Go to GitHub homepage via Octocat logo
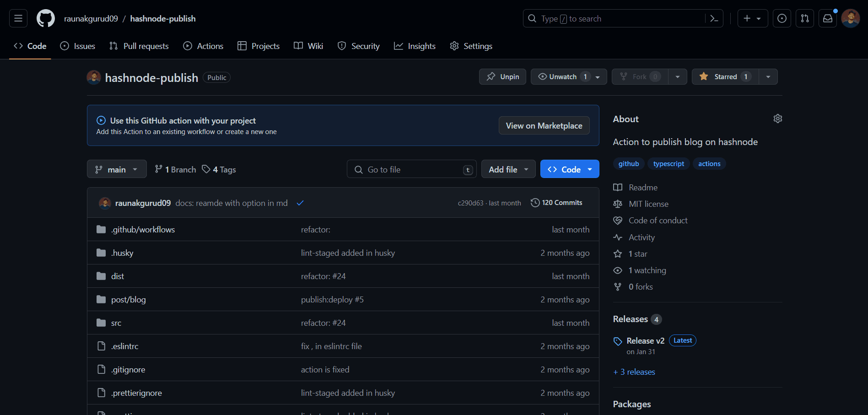The image size is (868, 415). pyautogui.click(x=46, y=18)
